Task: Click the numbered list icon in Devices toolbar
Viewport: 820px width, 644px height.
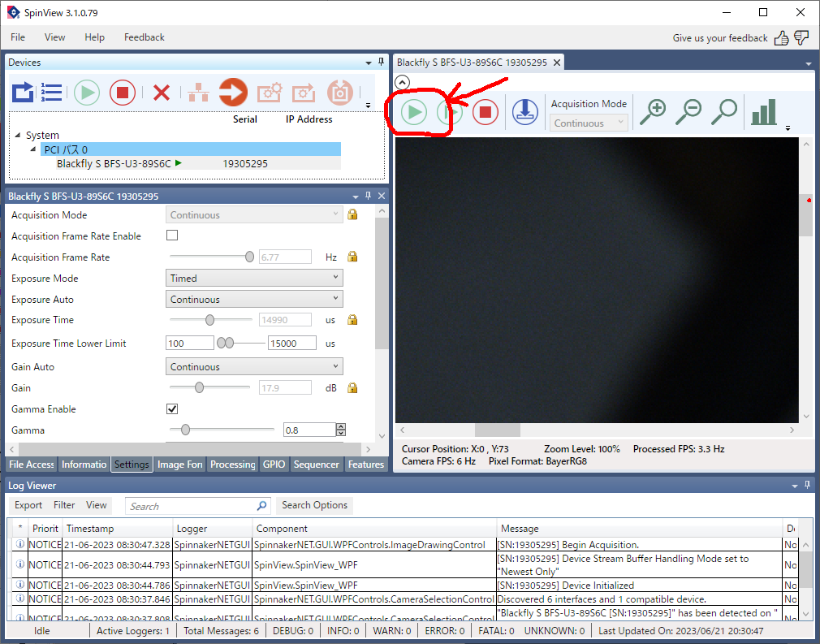Action: [x=52, y=93]
